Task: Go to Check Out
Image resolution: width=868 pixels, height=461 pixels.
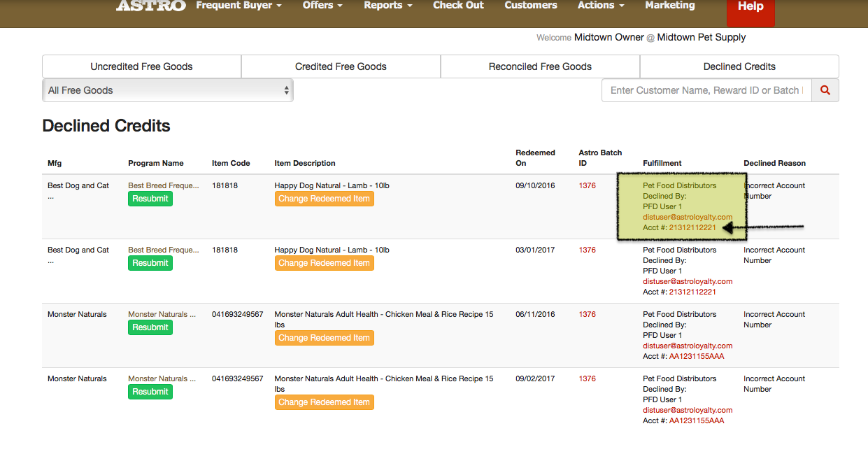Action: [x=459, y=6]
